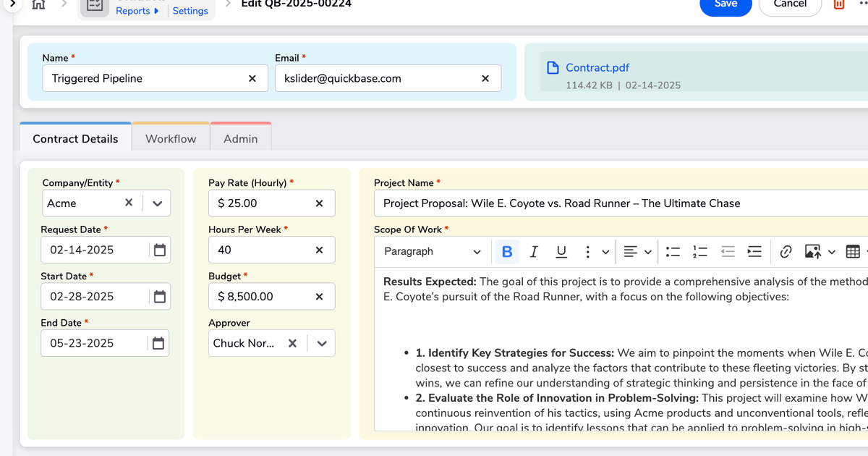Screen dimensions: 868x456
Task: Save the record
Action: [726, 4]
